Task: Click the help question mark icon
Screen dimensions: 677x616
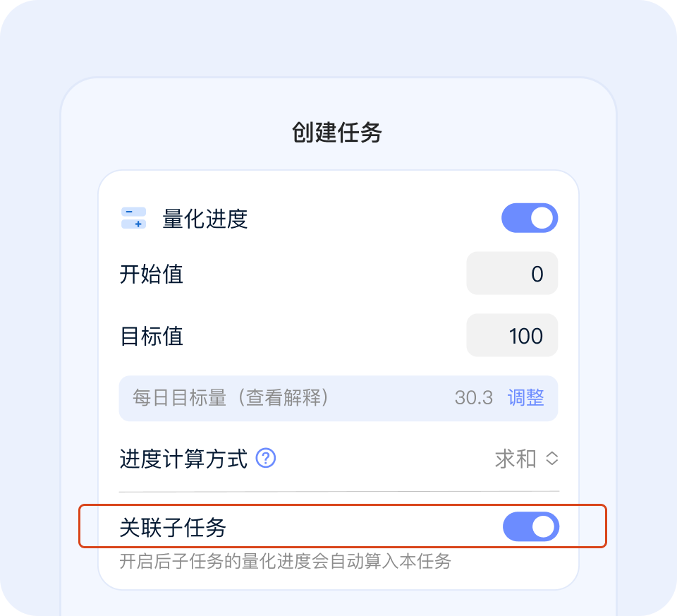Action: click(266, 459)
